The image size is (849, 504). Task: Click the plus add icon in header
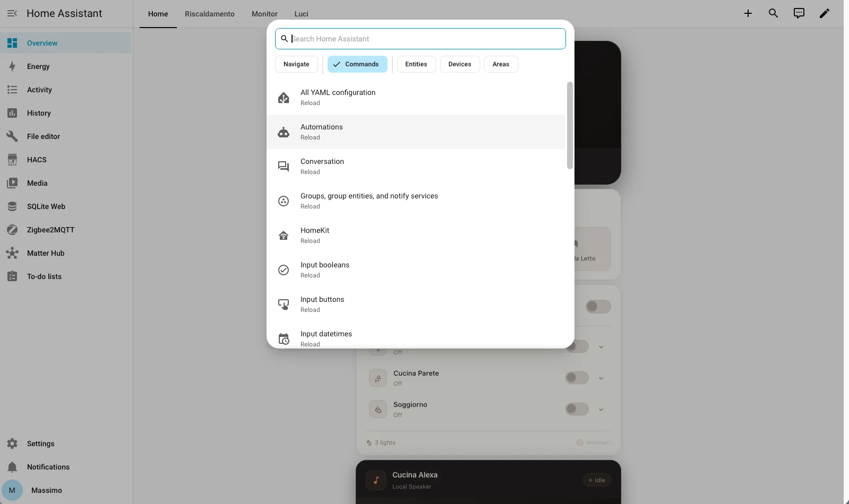[748, 13]
